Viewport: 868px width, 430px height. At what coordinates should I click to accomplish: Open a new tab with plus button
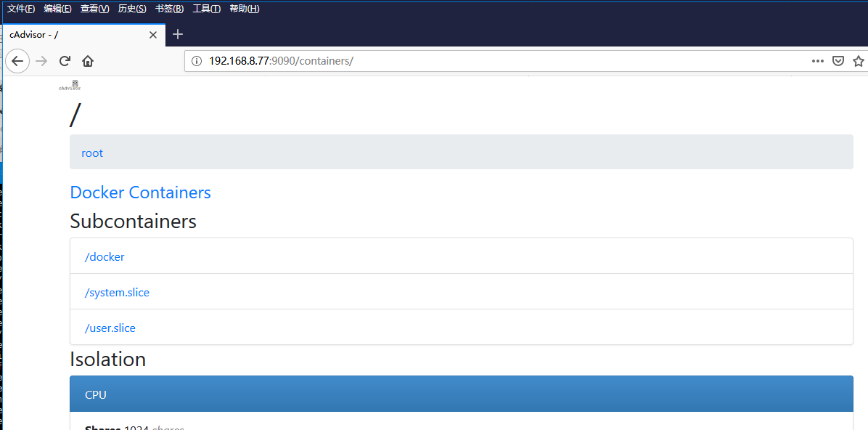point(178,34)
